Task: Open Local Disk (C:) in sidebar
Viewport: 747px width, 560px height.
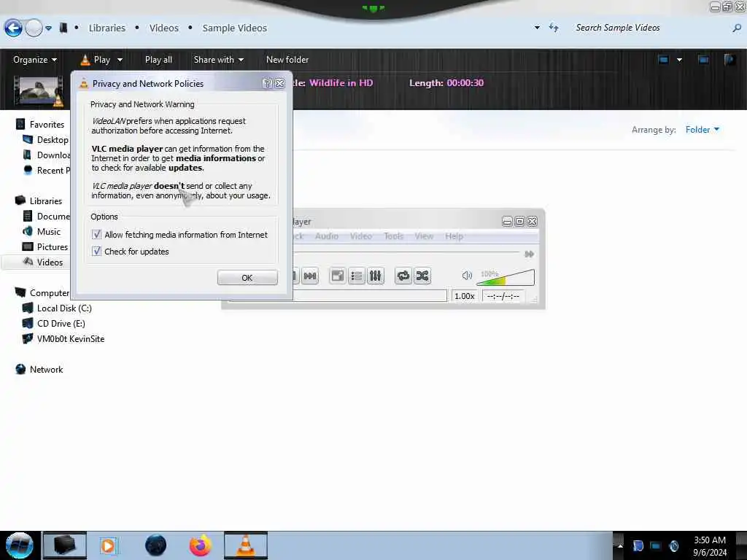Action: (x=64, y=308)
